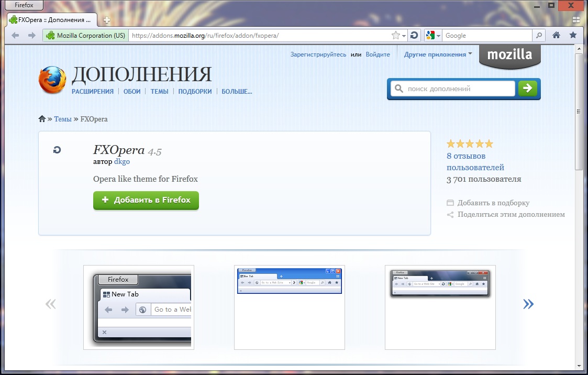Image resolution: width=588 pixels, height=375 pixels.
Task: Click Добавить в подборку
Action: coord(488,203)
